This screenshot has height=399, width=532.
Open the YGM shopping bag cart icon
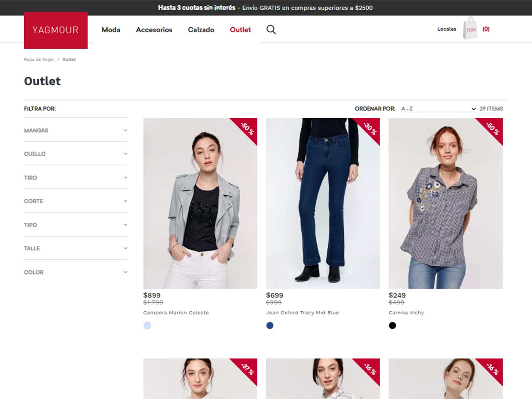coord(470,28)
